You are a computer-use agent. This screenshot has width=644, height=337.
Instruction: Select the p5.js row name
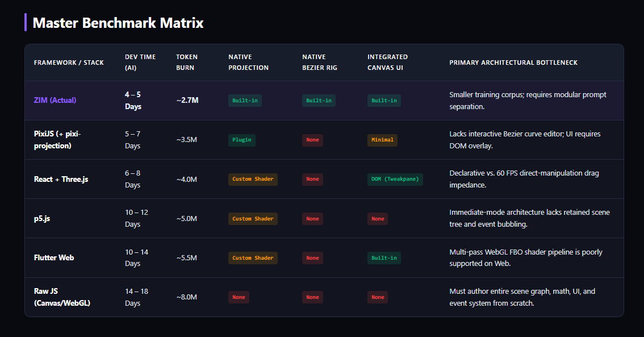[x=42, y=219]
